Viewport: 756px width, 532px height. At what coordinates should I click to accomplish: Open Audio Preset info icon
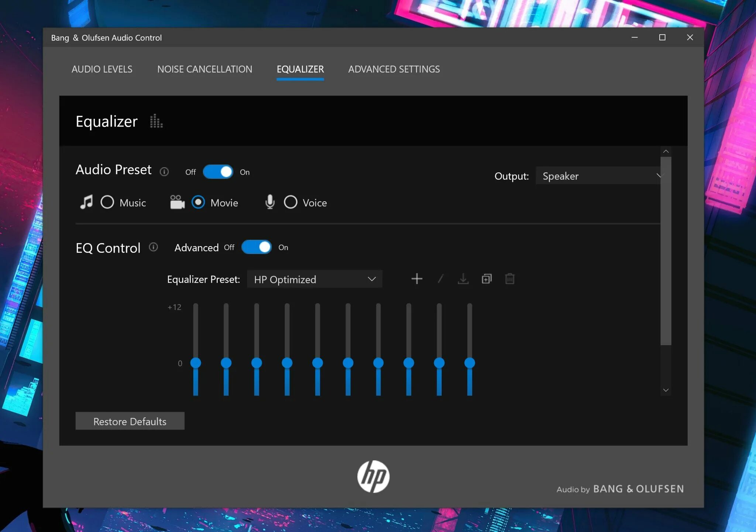click(164, 172)
